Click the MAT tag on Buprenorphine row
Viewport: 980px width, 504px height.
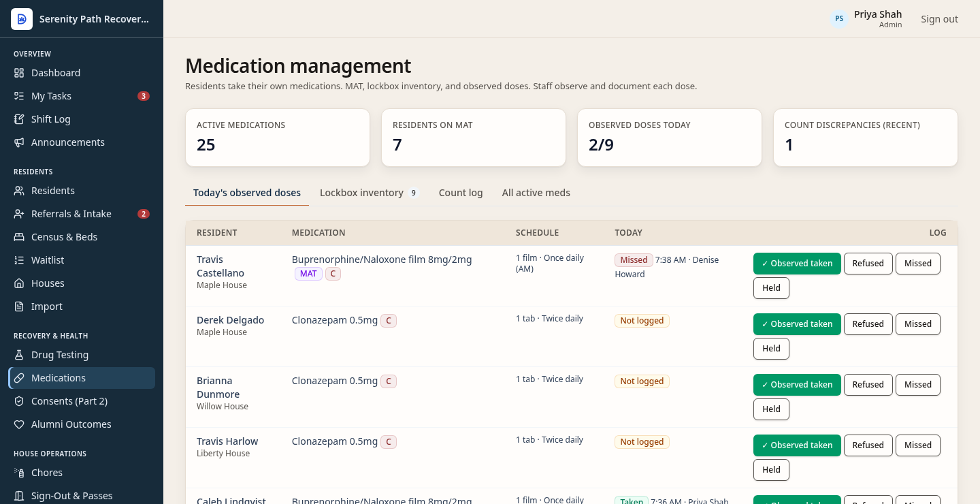[308, 274]
